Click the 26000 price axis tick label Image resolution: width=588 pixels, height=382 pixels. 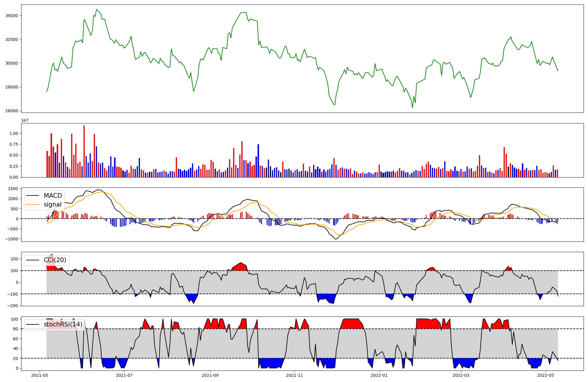(12, 111)
